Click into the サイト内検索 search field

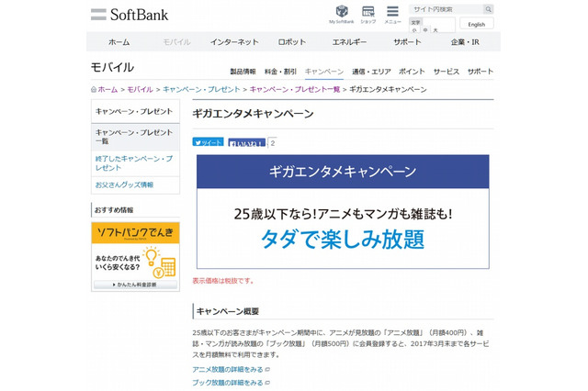[447, 9]
